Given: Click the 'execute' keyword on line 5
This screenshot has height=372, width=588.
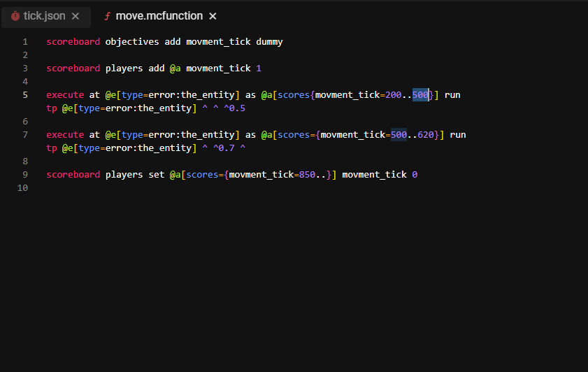Looking at the screenshot, I should 65,95.
